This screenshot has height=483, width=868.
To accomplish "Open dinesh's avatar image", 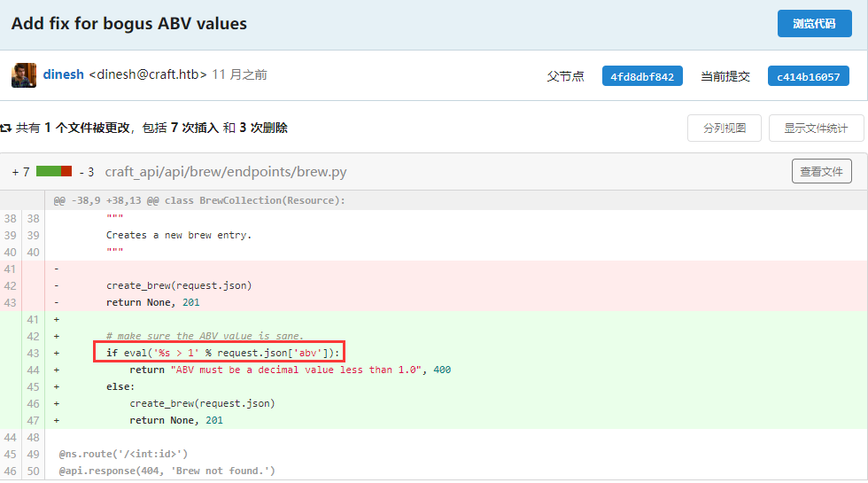I will [24, 75].
